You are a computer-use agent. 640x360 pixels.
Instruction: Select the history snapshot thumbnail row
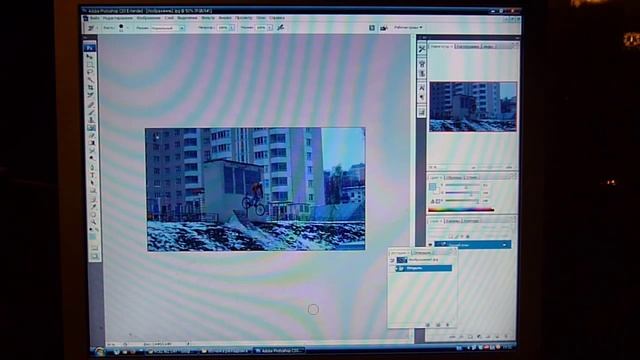421,260
